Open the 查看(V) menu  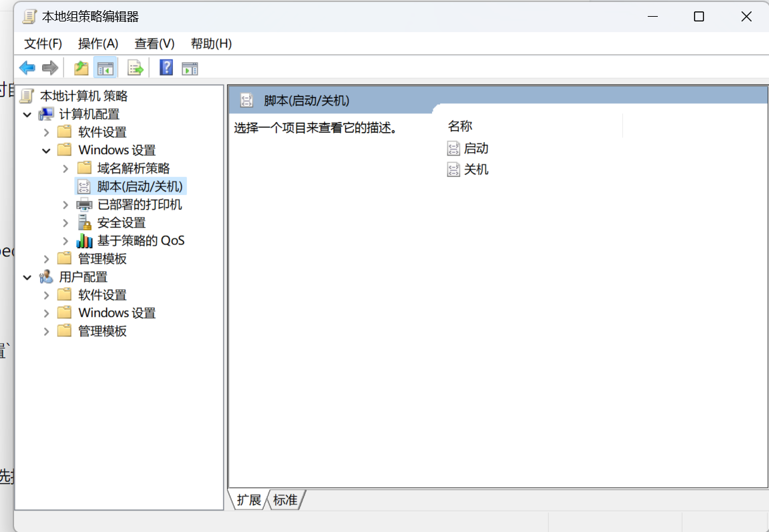[155, 44]
